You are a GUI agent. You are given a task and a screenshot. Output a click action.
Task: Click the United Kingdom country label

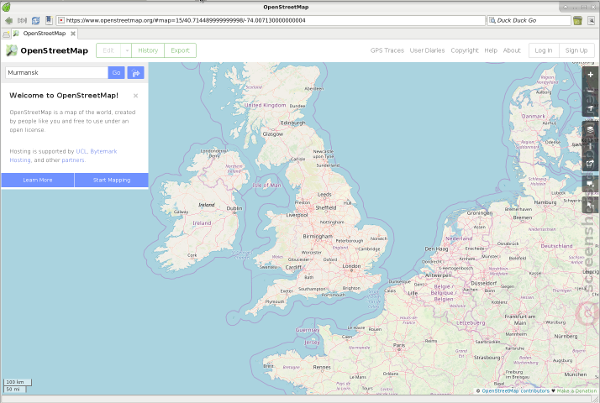tap(265, 105)
